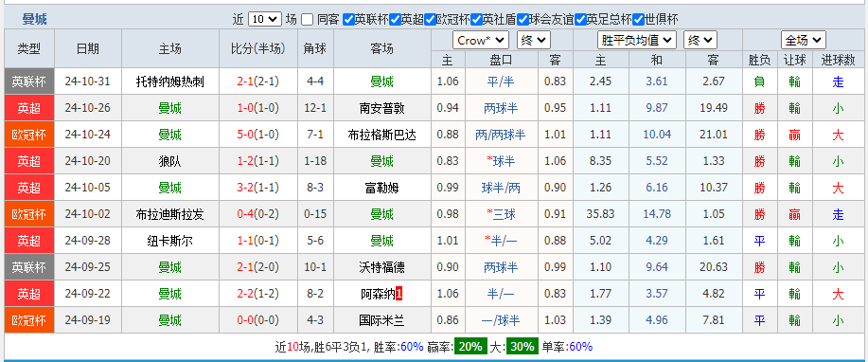The width and height of the screenshot is (868, 362).
Task: Click the 3-2(1-1) score
Action: coord(258,188)
